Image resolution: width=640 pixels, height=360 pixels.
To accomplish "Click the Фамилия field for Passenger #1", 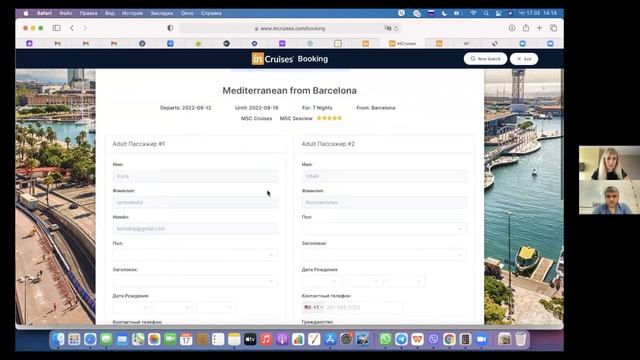I will pos(195,202).
